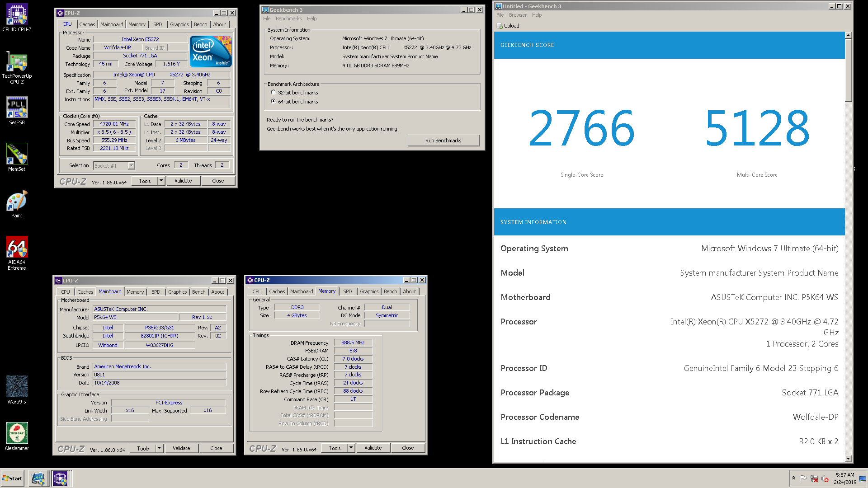Viewport: 868px width, 488px height.
Task: Open Warp9-s desktop icon
Action: [x=17, y=390]
